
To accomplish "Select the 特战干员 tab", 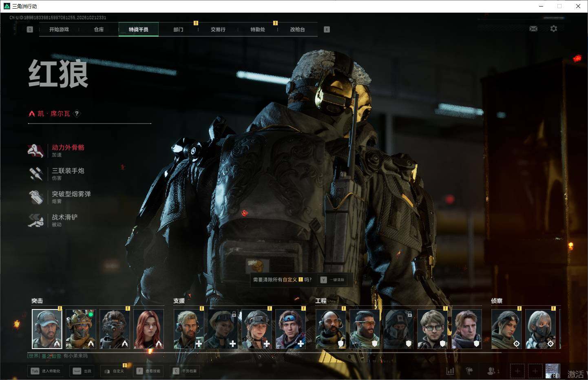I will [x=139, y=29].
